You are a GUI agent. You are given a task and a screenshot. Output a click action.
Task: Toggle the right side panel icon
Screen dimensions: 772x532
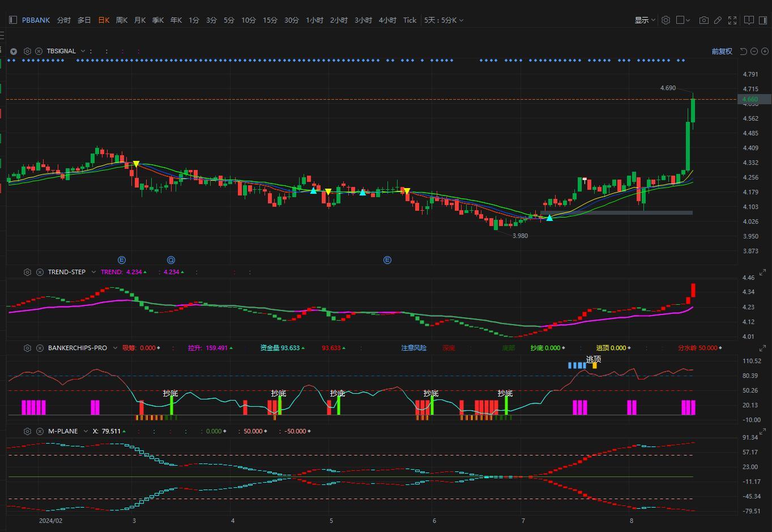pyautogui.click(x=762, y=20)
